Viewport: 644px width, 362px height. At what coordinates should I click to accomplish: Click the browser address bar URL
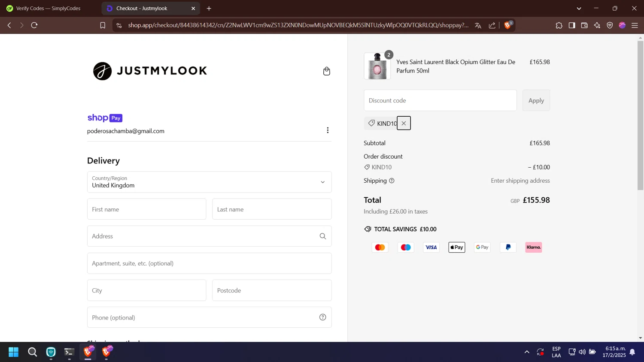pos(298,25)
